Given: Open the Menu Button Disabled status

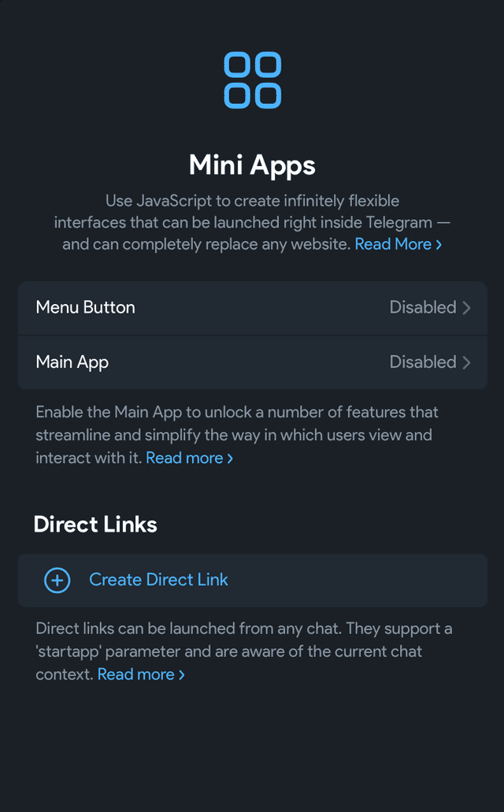Looking at the screenshot, I should (x=423, y=307).
